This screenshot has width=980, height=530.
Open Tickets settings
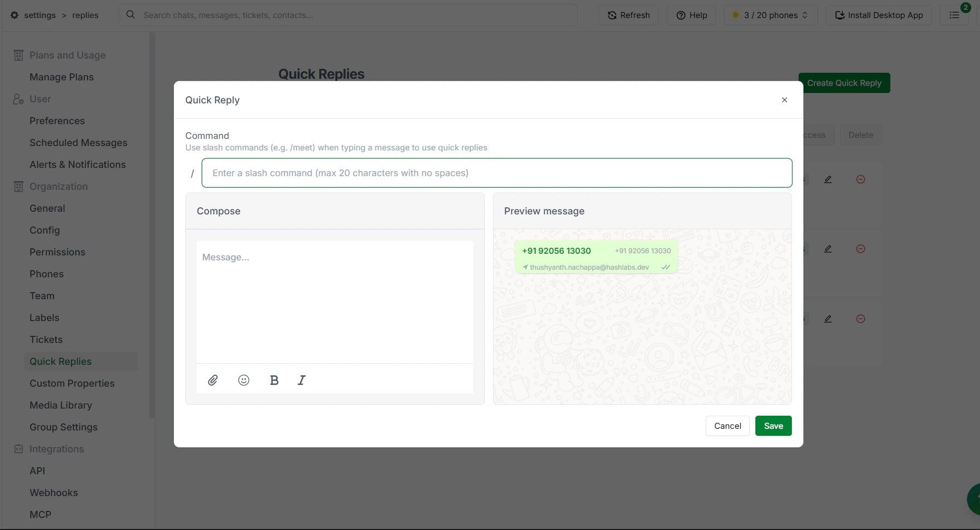pos(46,340)
